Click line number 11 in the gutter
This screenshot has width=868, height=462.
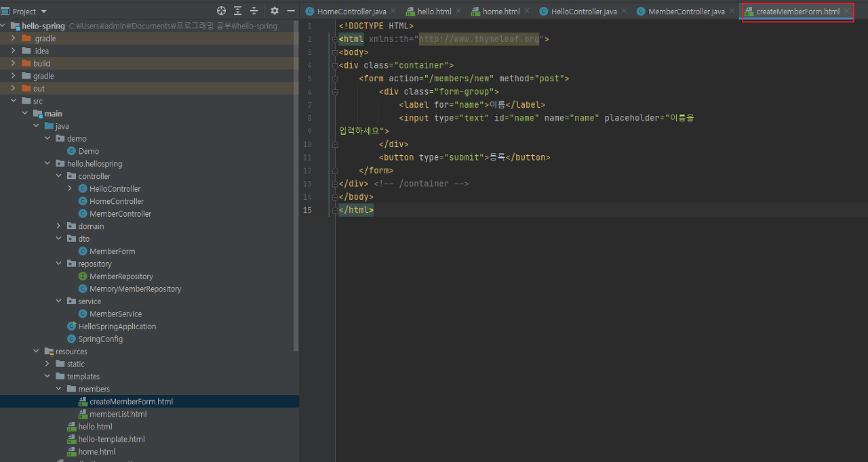click(308, 157)
